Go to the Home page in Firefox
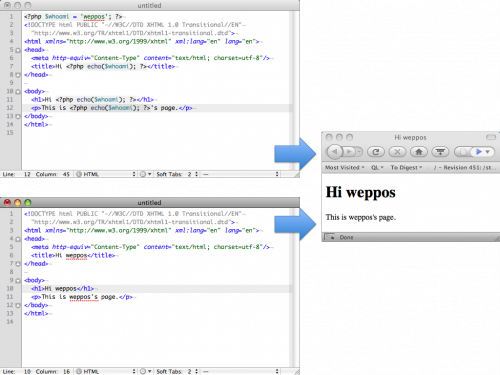500x375 pixels. pyautogui.click(x=419, y=152)
